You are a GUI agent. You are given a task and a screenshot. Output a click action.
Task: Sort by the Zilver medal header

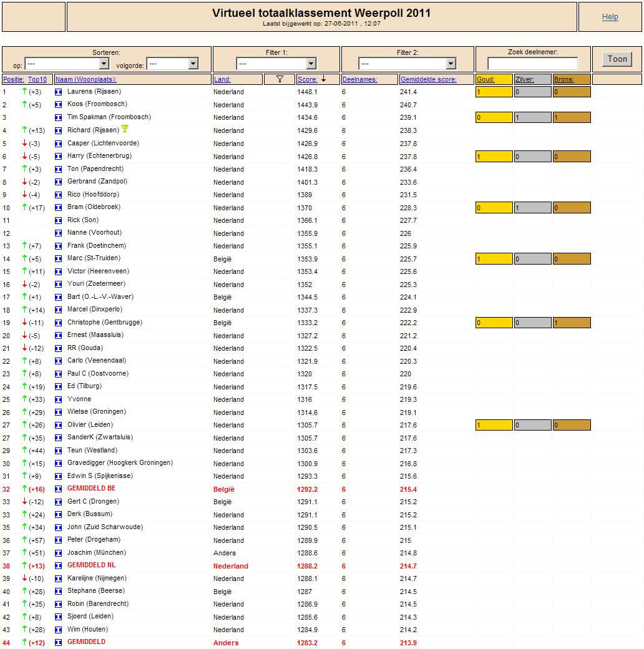click(524, 79)
